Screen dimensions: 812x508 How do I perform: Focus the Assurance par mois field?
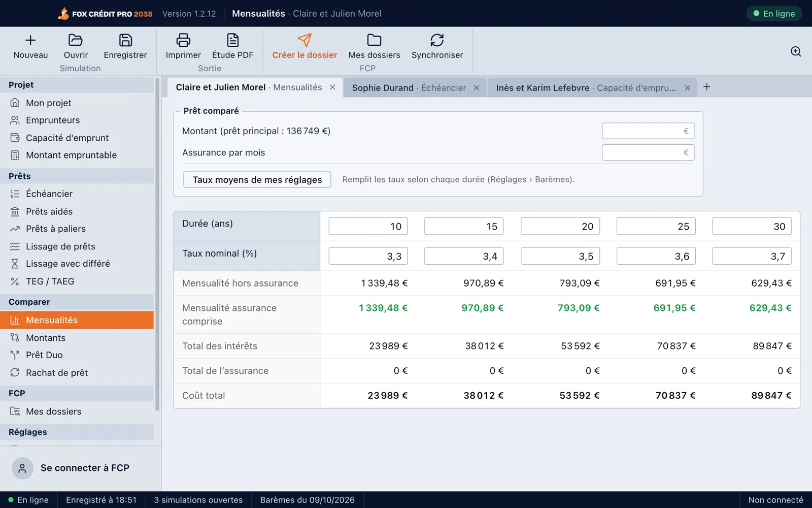(x=648, y=152)
